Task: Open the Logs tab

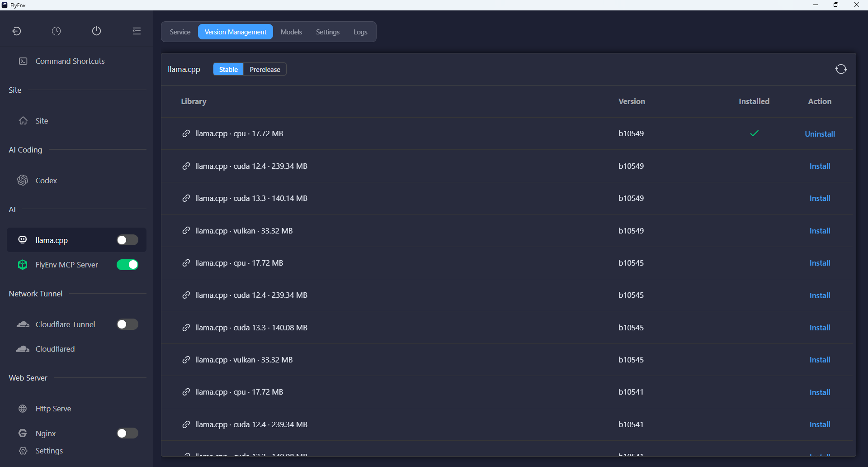Action: coord(360,32)
